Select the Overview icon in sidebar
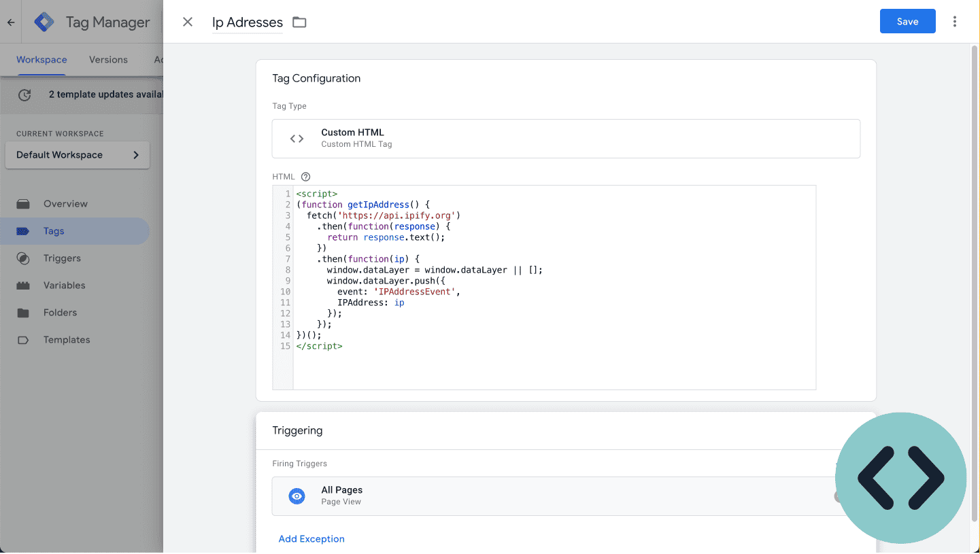The image size is (980, 554). click(24, 203)
